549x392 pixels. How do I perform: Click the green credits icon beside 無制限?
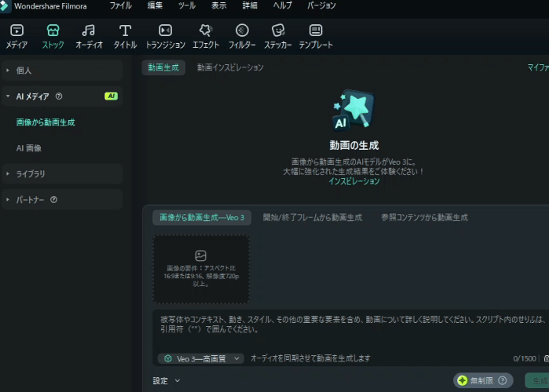462,380
